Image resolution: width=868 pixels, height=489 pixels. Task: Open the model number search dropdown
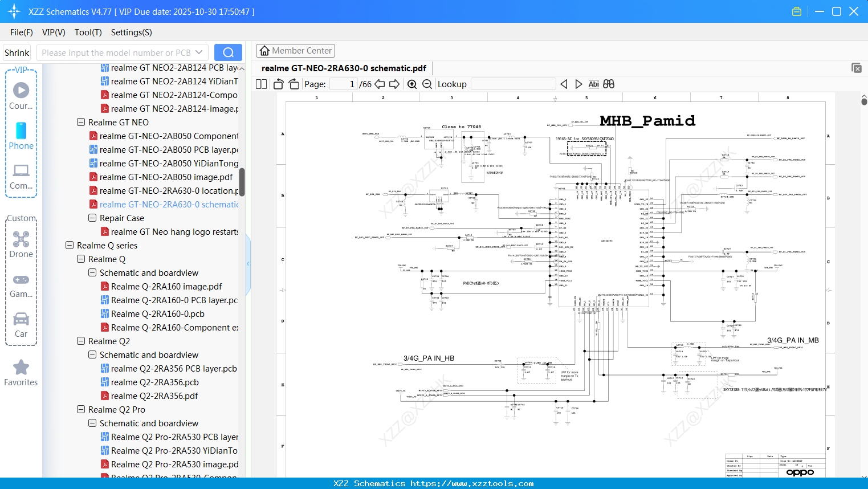[x=199, y=52]
